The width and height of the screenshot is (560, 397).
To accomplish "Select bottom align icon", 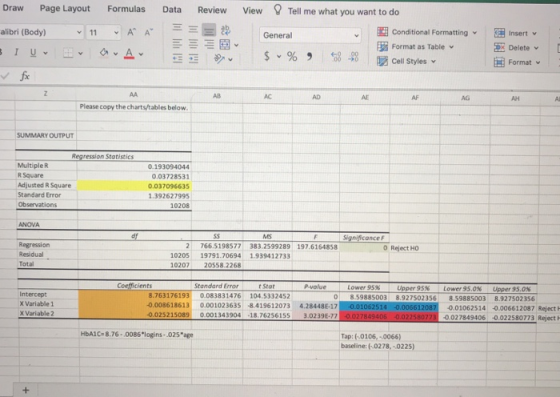I will pos(209,30).
